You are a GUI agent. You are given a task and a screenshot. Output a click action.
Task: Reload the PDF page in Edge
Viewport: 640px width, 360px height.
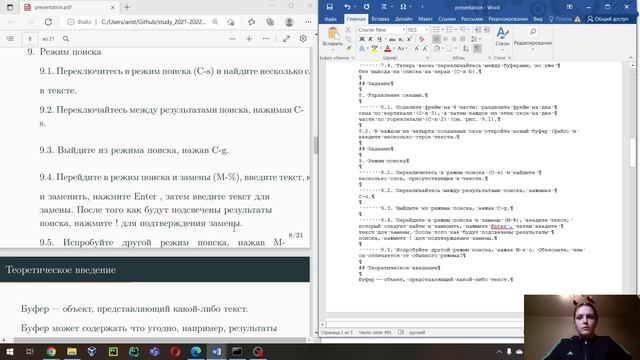click(48, 22)
